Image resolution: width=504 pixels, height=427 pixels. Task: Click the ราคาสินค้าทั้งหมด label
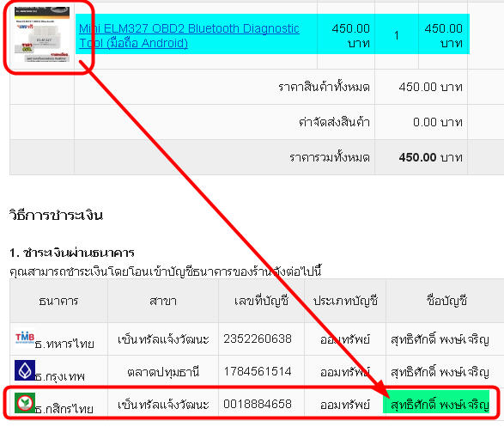point(324,87)
